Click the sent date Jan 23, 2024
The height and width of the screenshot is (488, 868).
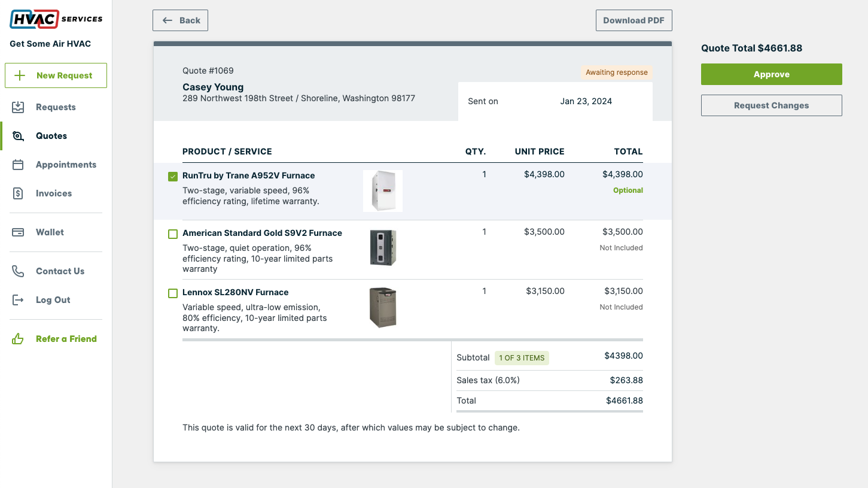tap(586, 101)
